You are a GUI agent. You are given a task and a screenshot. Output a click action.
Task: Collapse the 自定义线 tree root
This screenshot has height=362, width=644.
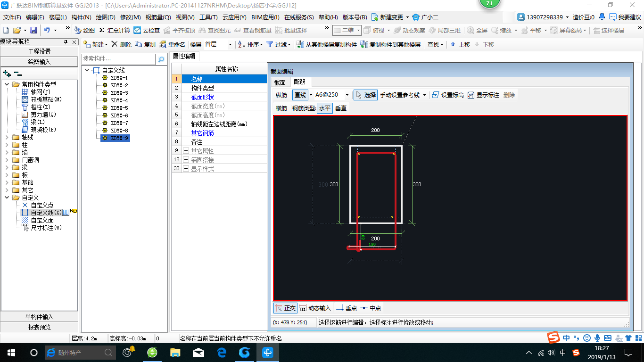(x=87, y=70)
